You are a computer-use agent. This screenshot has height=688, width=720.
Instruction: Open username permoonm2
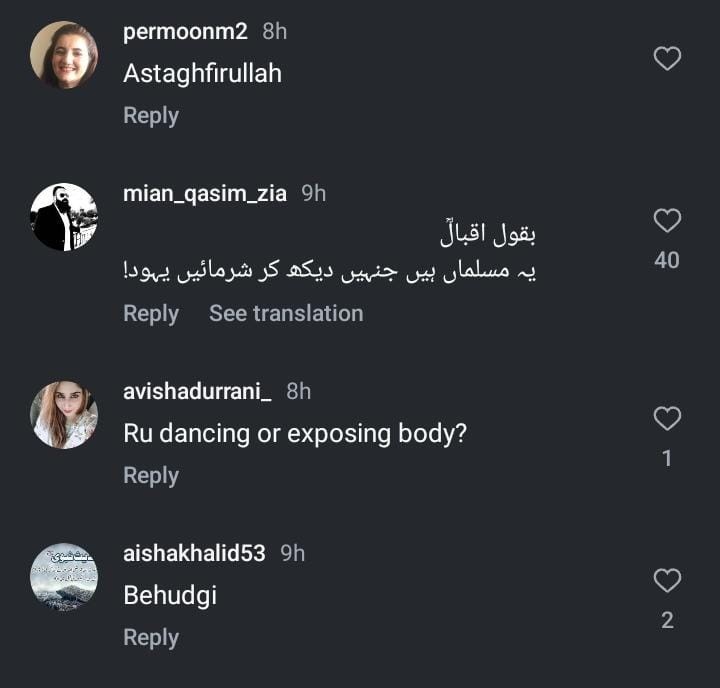187,32
